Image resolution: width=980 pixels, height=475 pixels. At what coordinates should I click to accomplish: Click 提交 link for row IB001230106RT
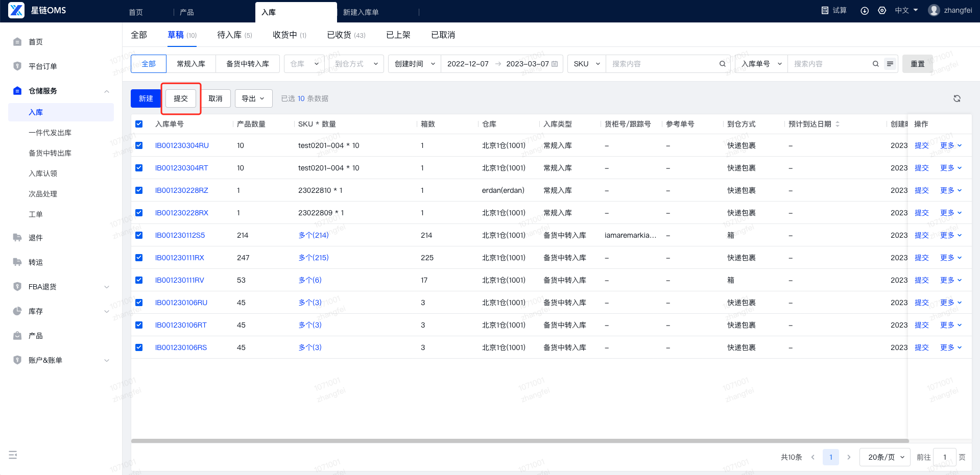click(922, 325)
